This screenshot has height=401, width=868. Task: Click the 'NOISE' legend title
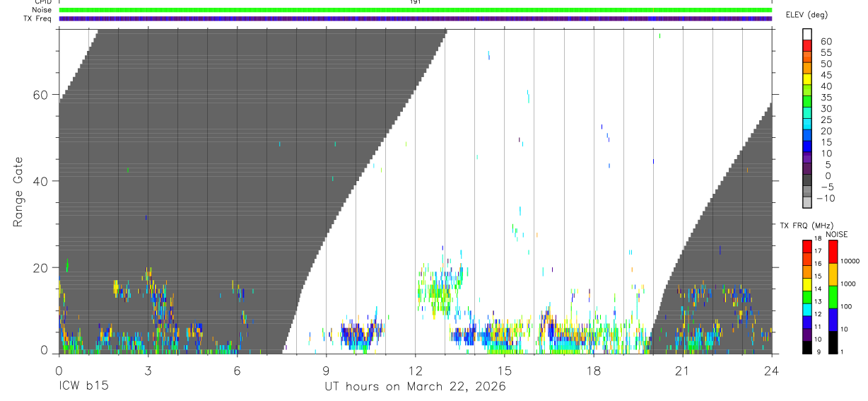836,235
